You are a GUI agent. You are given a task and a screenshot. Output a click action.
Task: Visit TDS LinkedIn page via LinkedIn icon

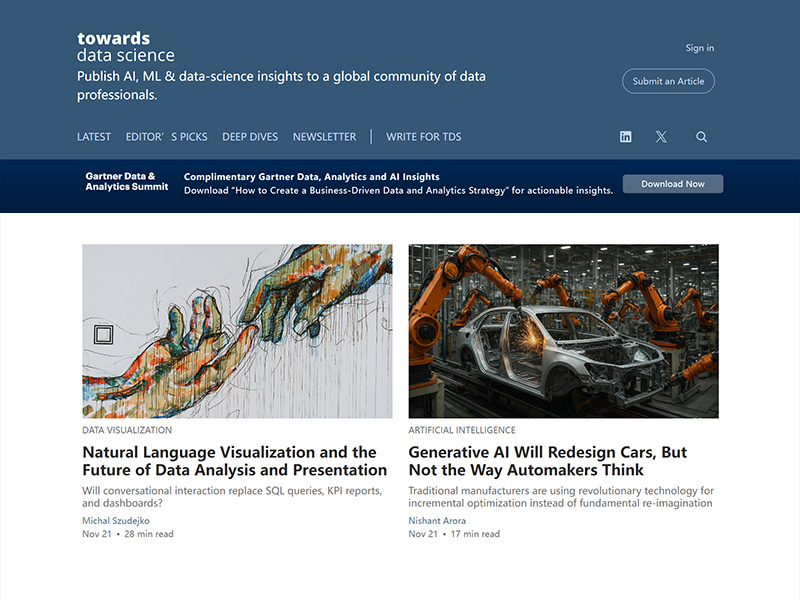[x=625, y=136]
